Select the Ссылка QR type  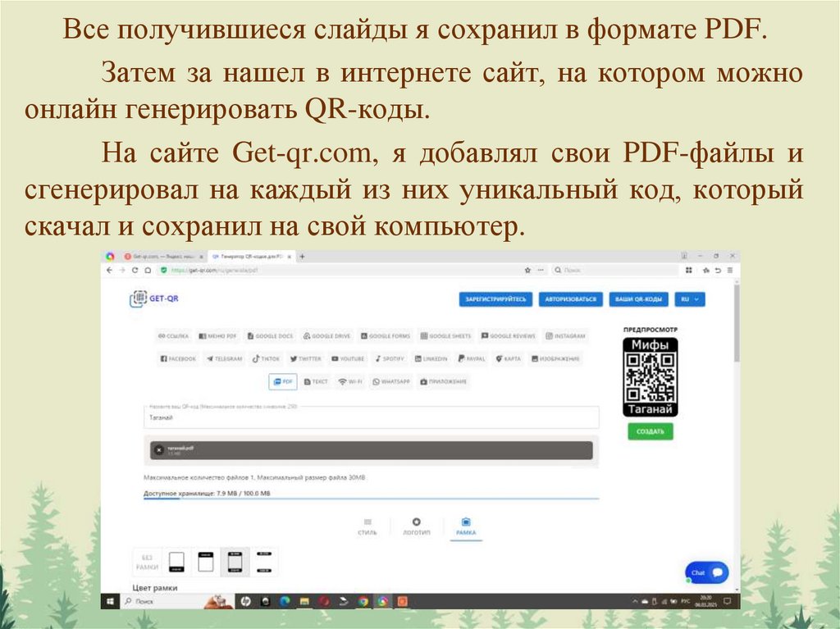click(172, 336)
